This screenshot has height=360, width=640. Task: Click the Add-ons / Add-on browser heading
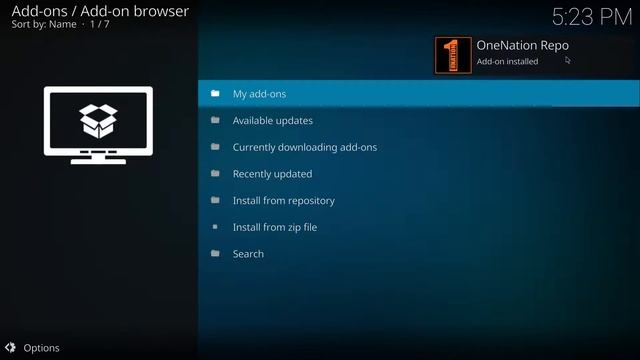(x=100, y=11)
